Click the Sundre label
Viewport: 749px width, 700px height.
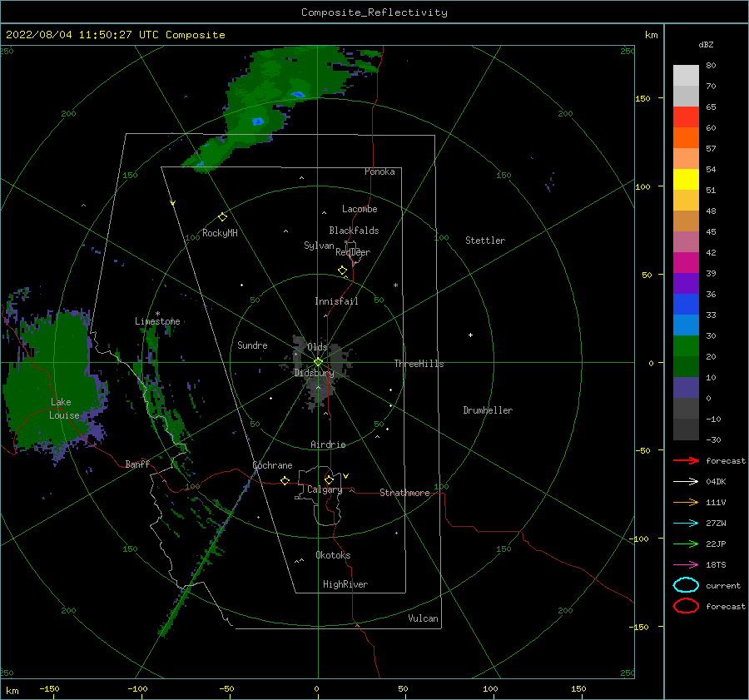(x=252, y=345)
